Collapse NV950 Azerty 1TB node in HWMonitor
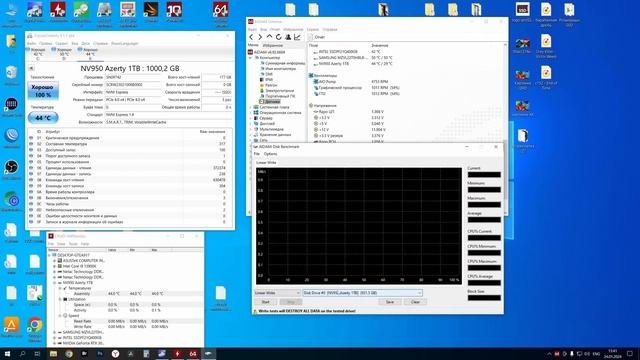640x360 pixels. coord(55,282)
